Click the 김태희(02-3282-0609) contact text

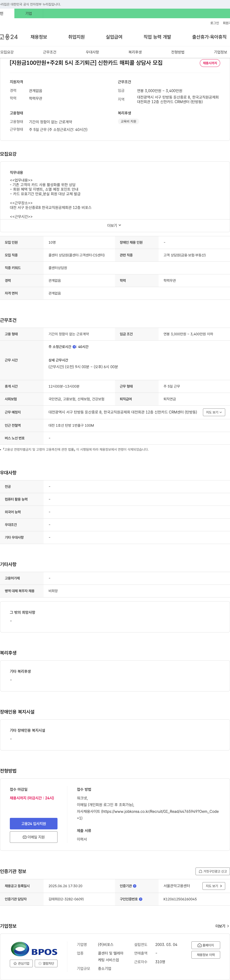click(66, 899)
